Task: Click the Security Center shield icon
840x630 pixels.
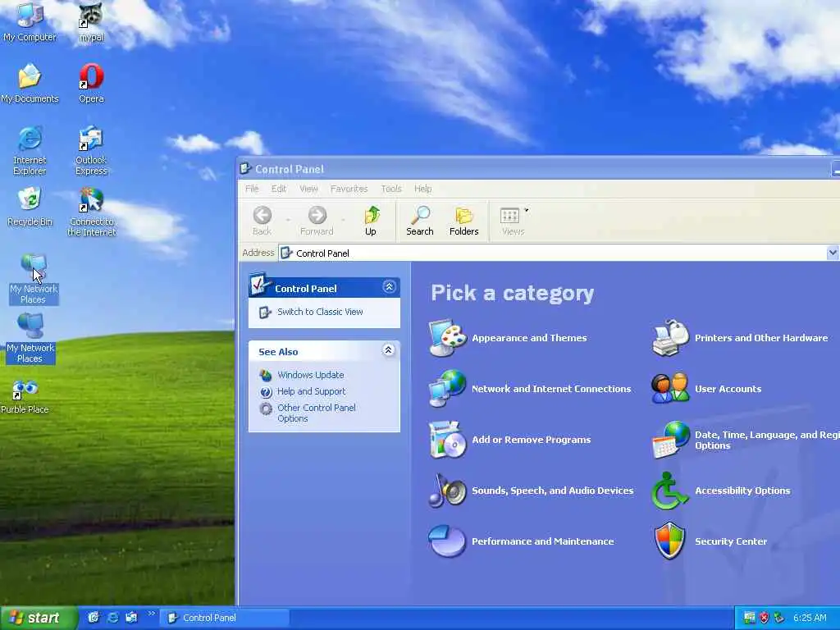Action: [669, 541]
